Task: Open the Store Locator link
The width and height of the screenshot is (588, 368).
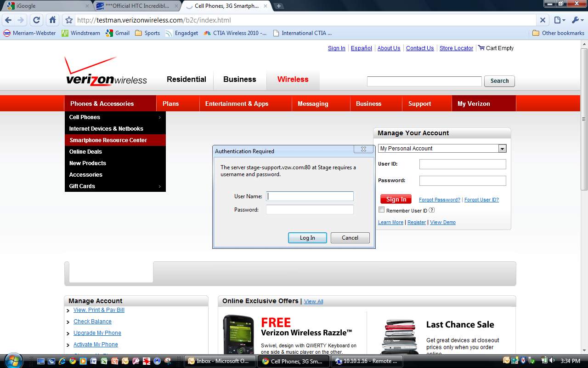Action: coord(456,48)
